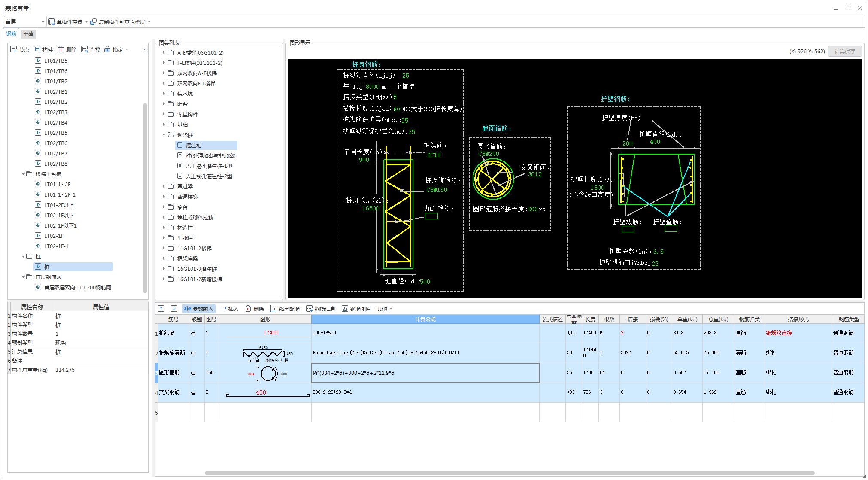Click toolbar overflow chevron next to 锁定
Screen dimensions: 868x480
coord(145,49)
